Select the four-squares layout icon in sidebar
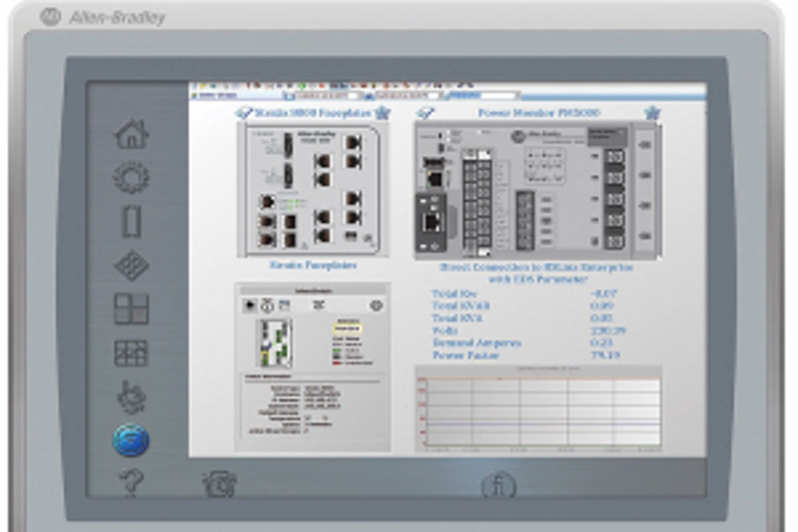Image resolution: width=798 pixels, height=532 pixels. coord(131,308)
